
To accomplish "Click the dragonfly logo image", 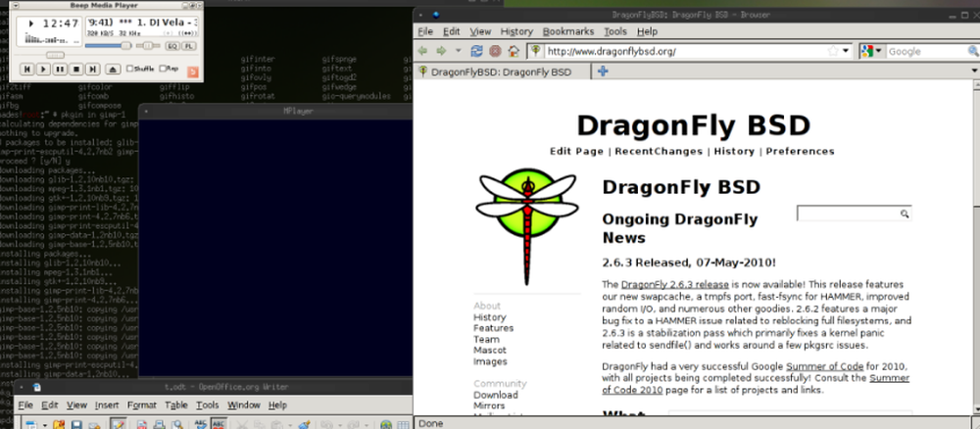I will [527, 226].
